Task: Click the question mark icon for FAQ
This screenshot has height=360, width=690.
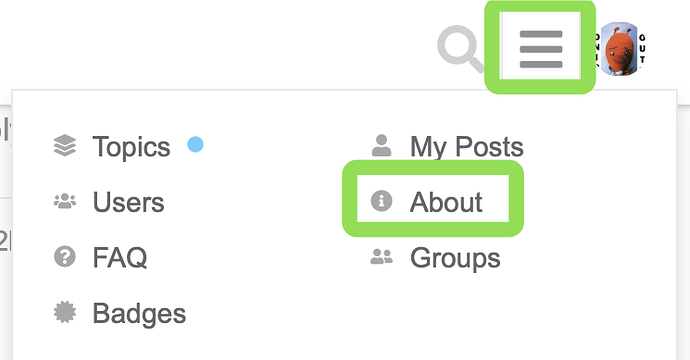Action: (65, 257)
